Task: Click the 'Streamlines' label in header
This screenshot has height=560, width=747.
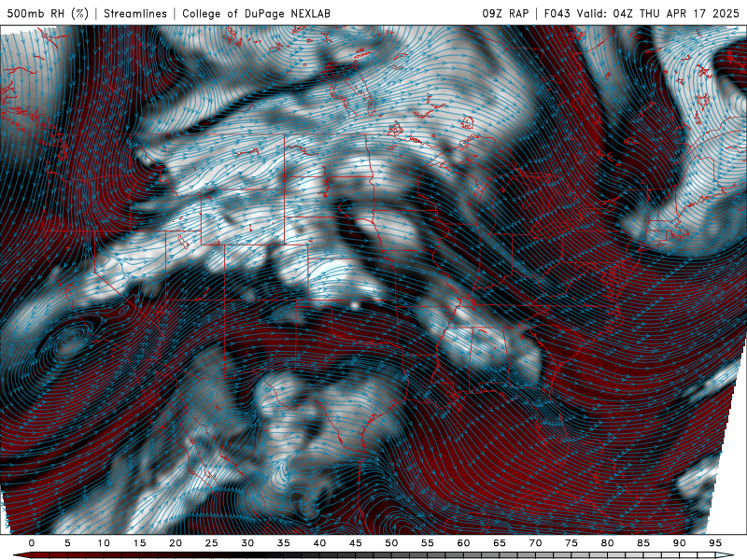Action: (135, 13)
